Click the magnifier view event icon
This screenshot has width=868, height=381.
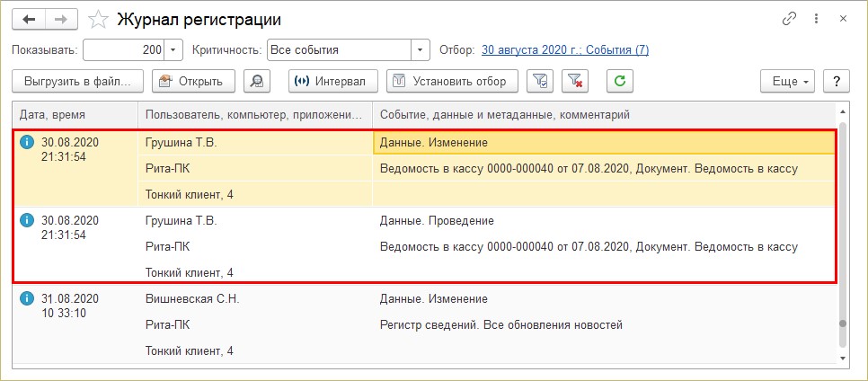[x=257, y=82]
